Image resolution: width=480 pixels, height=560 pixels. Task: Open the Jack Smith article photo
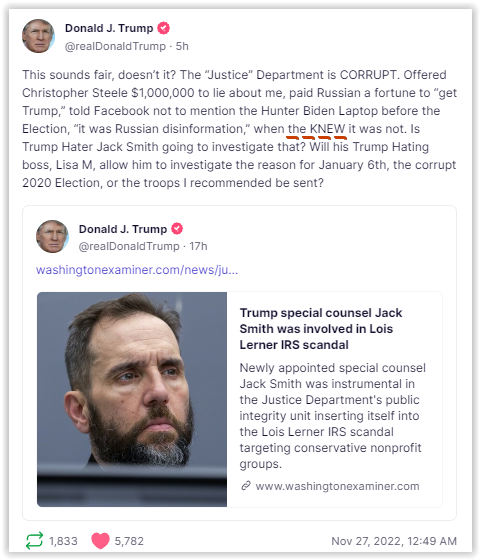132,399
